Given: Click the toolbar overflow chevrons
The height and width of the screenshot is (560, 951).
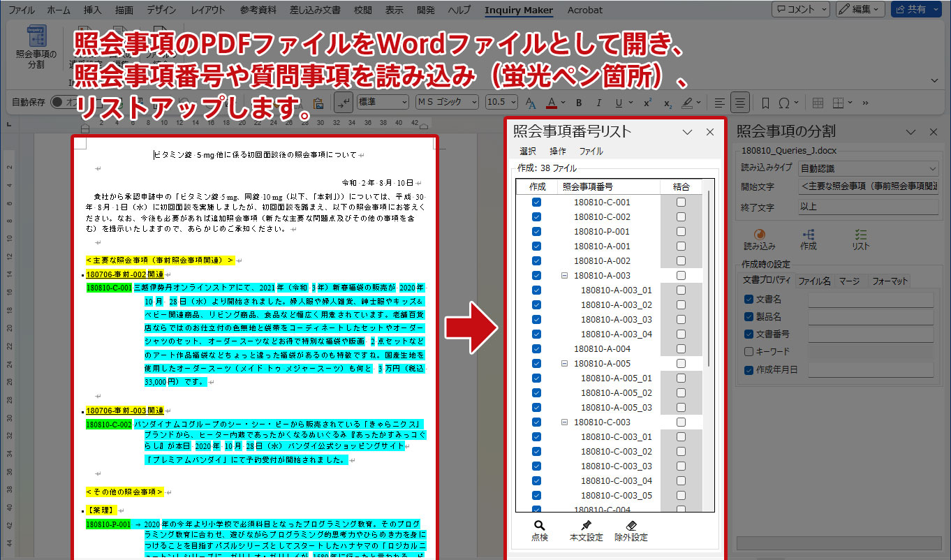Looking at the screenshot, I should click(866, 103).
